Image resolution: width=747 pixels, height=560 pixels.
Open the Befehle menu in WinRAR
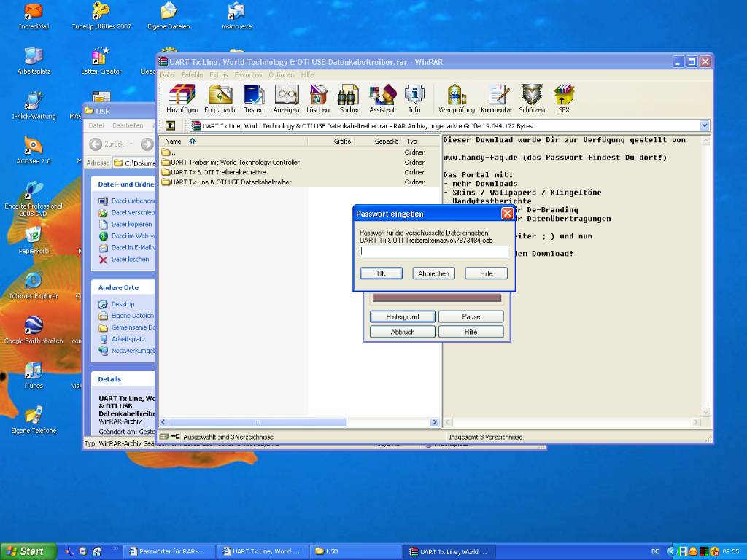192,75
